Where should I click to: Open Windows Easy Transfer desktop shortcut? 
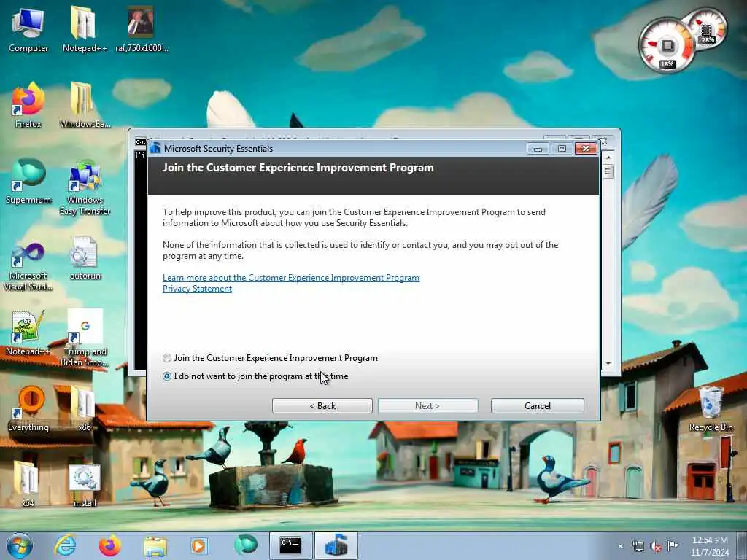click(x=85, y=187)
